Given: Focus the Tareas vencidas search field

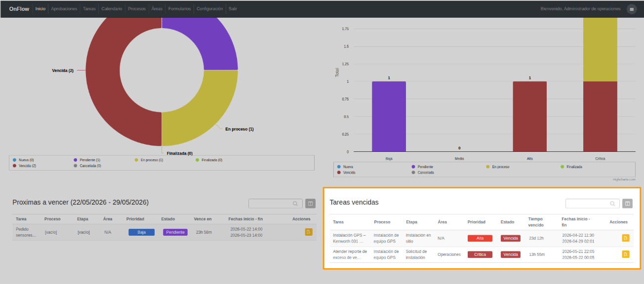Looking at the screenshot, I should [592, 204].
